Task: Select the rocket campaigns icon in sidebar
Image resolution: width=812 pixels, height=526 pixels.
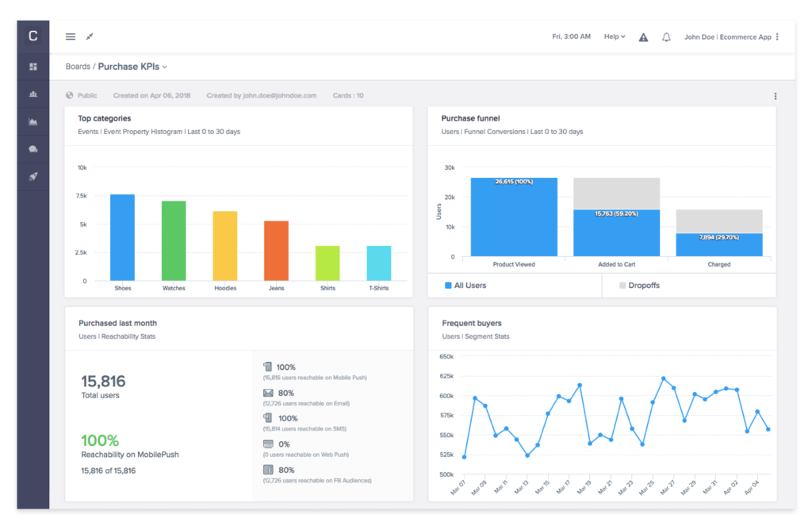Action: tap(32, 175)
